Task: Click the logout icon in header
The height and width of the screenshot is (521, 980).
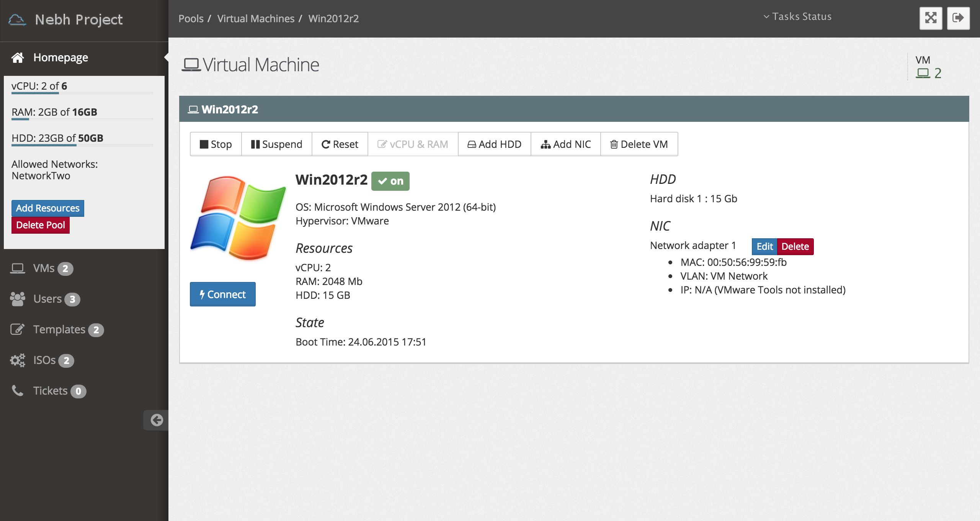Action: [958, 18]
